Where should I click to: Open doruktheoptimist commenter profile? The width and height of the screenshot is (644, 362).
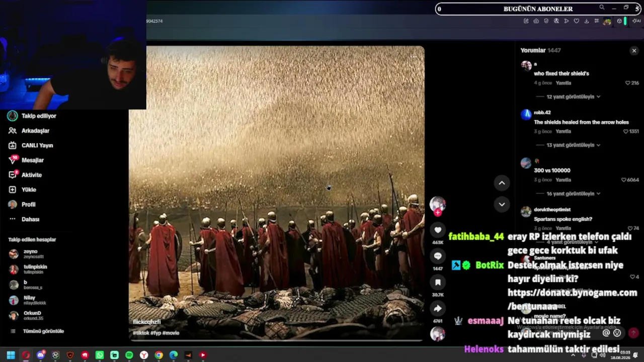pos(552,210)
